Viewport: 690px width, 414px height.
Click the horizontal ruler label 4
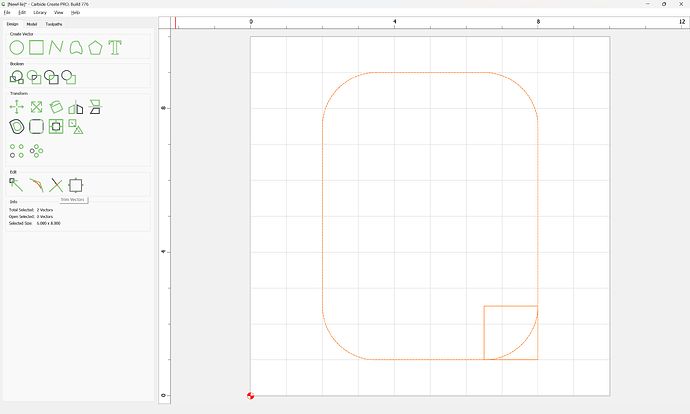[x=395, y=22]
